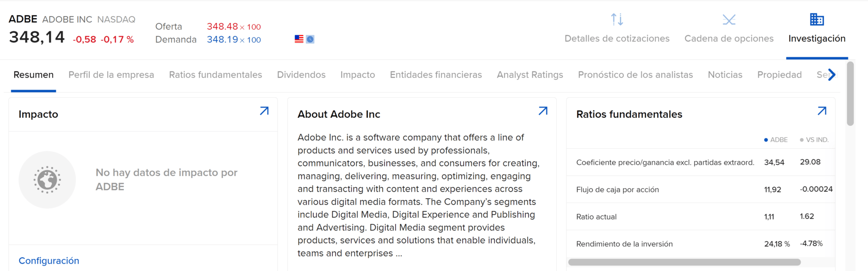Open Pronóstico de los analistas tab

[635, 75]
